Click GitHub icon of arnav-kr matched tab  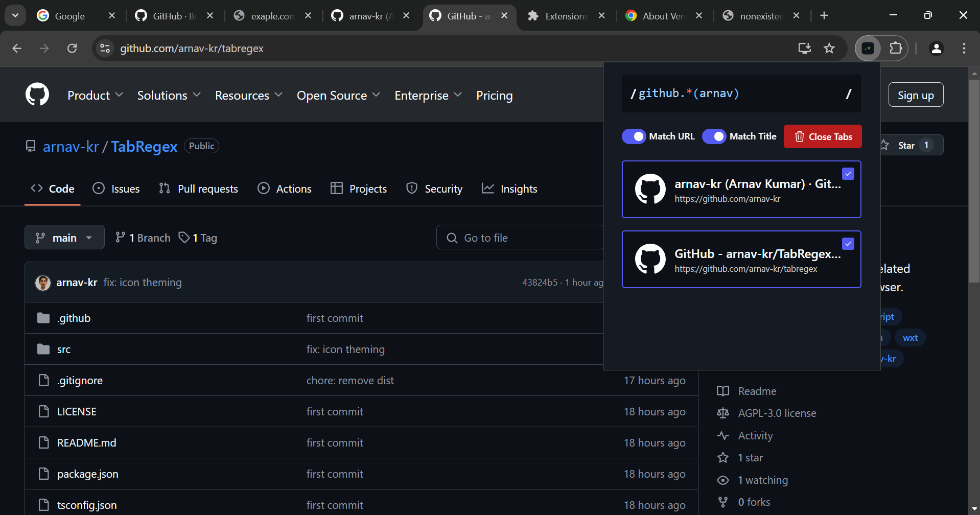pos(650,189)
